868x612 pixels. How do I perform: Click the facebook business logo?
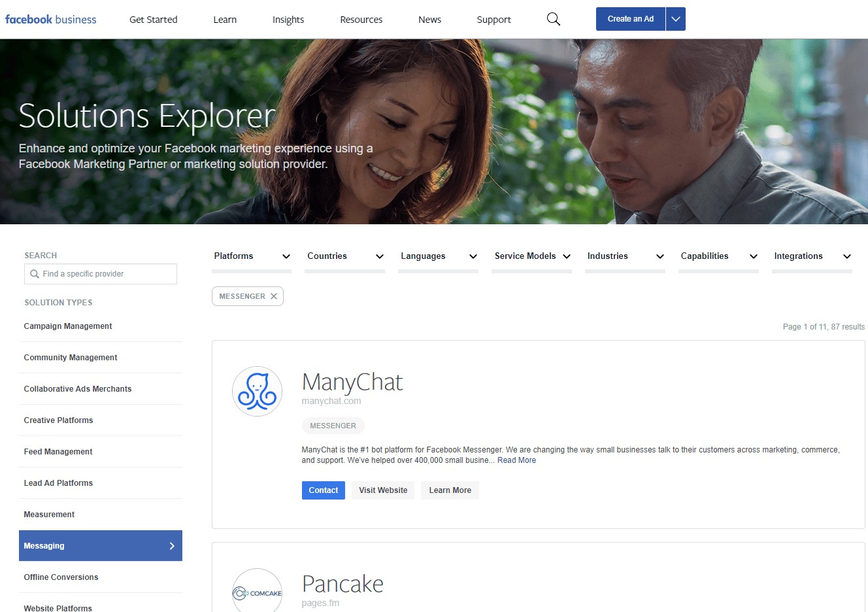51,19
